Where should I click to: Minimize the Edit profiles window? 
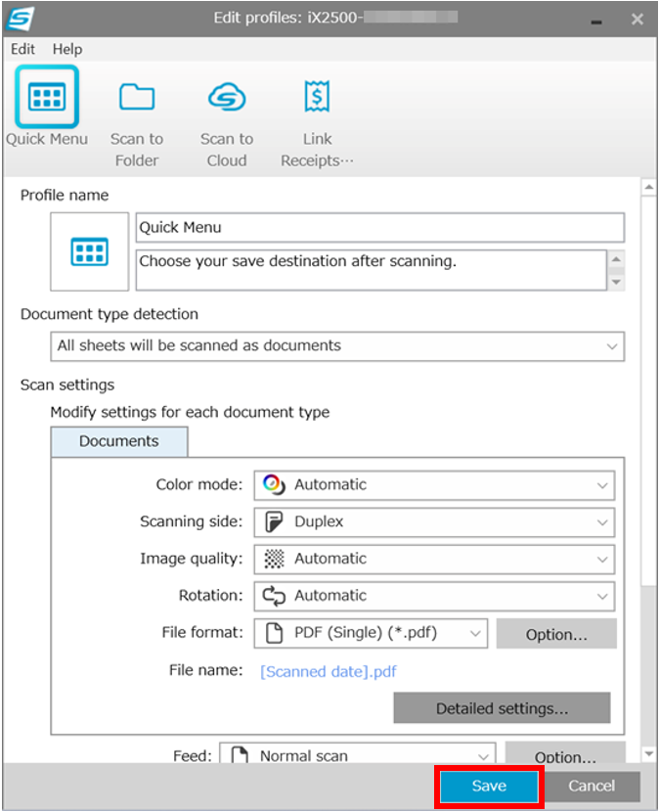click(x=596, y=21)
